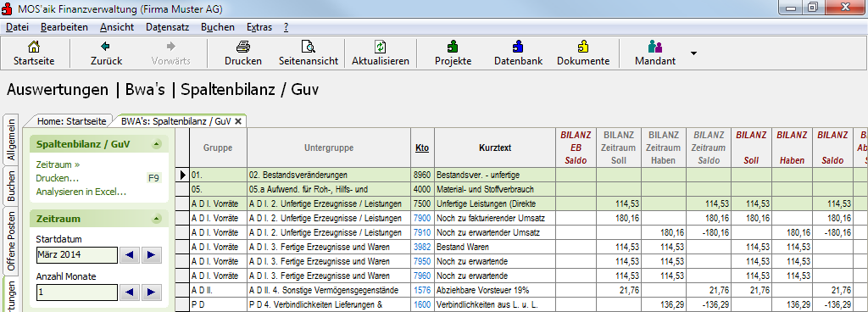868x312 pixels.
Task: Click the Untergruppe column header
Action: (329, 148)
